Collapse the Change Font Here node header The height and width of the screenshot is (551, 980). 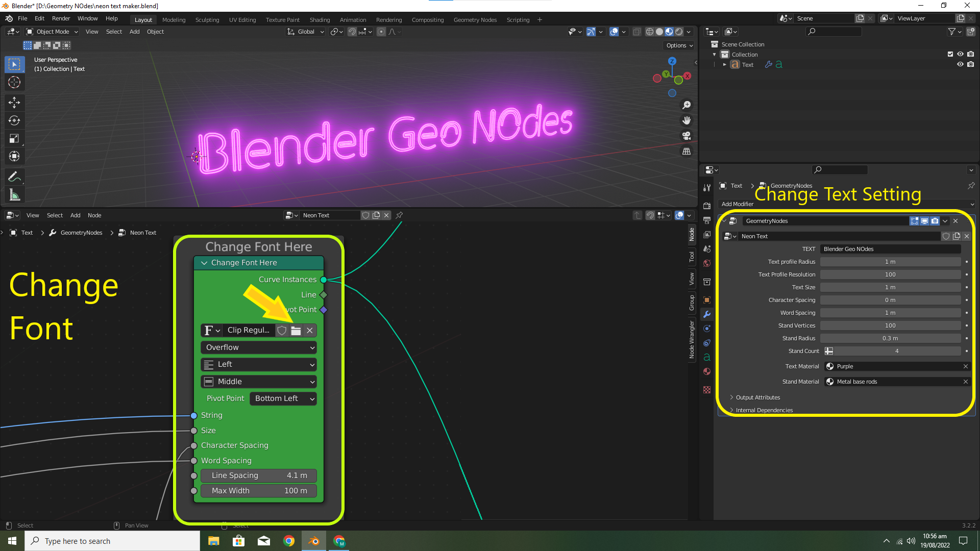pos(204,263)
